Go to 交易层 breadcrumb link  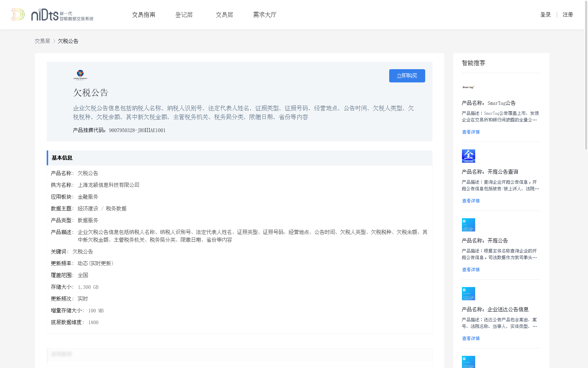42,41
